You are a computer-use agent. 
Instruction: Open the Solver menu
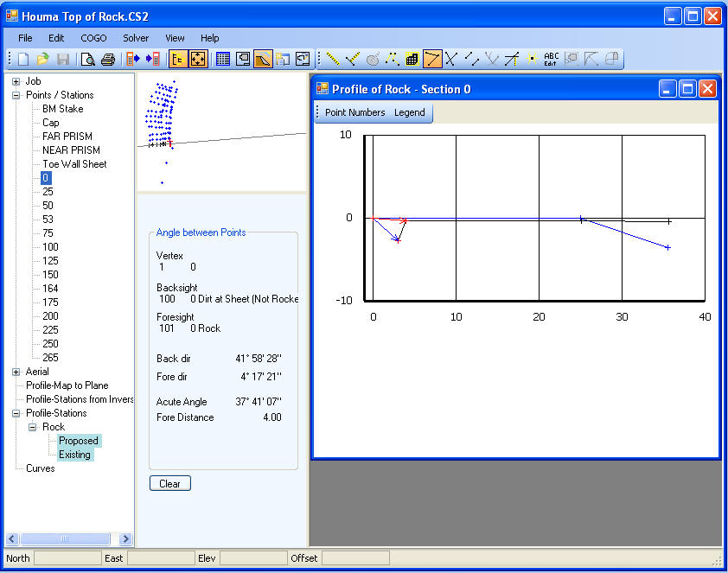136,38
